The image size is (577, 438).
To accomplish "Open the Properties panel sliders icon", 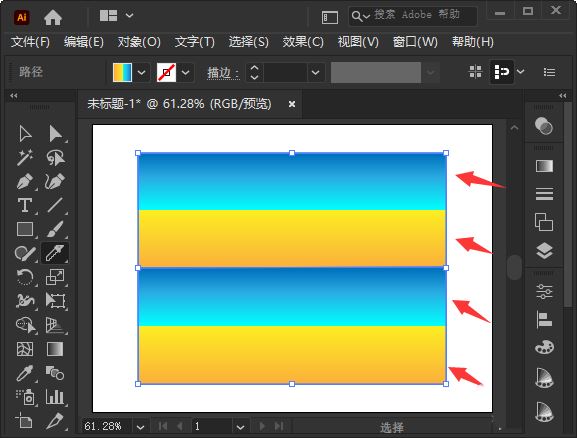I will 544,292.
